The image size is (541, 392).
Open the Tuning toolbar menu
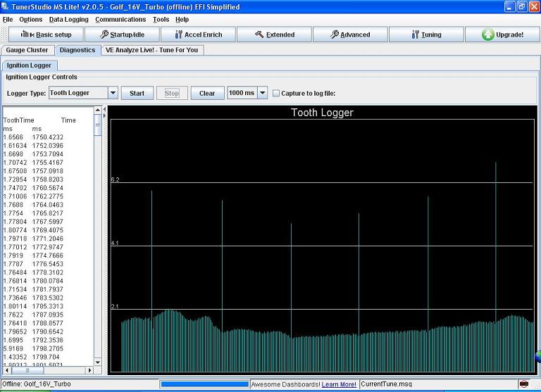(x=425, y=34)
